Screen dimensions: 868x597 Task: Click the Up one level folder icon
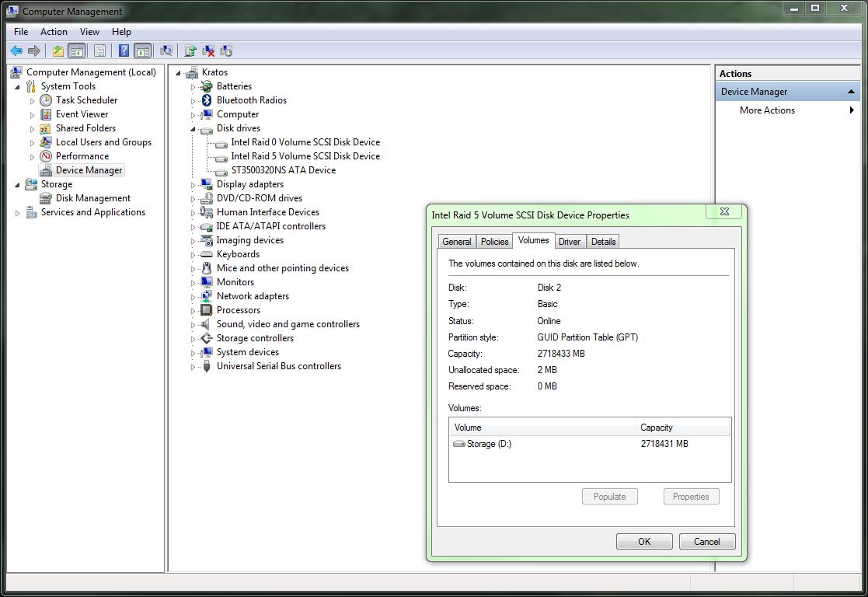pos(58,51)
